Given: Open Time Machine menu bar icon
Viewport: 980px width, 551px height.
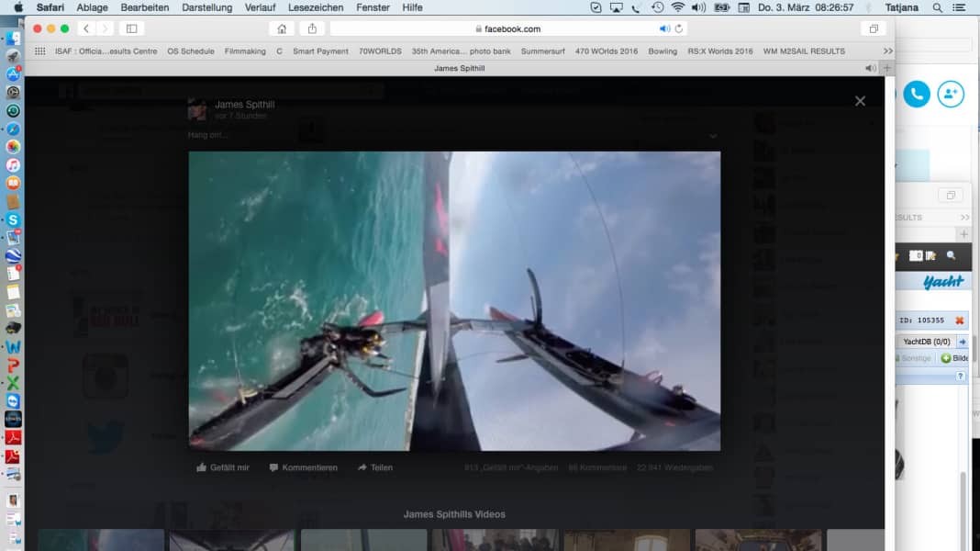Looking at the screenshot, I should pos(657,7).
